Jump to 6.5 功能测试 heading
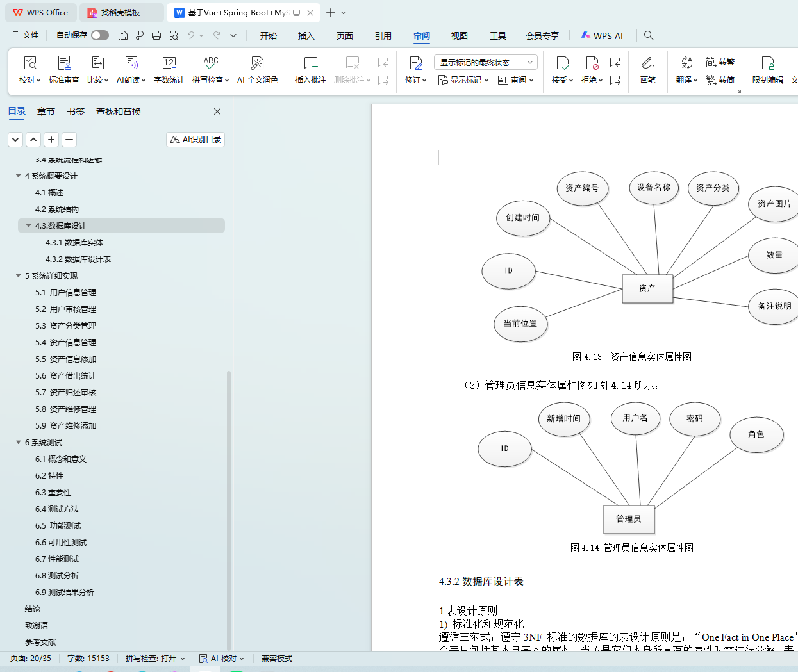The height and width of the screenshot is (672, 798). [x=58, y=525]
